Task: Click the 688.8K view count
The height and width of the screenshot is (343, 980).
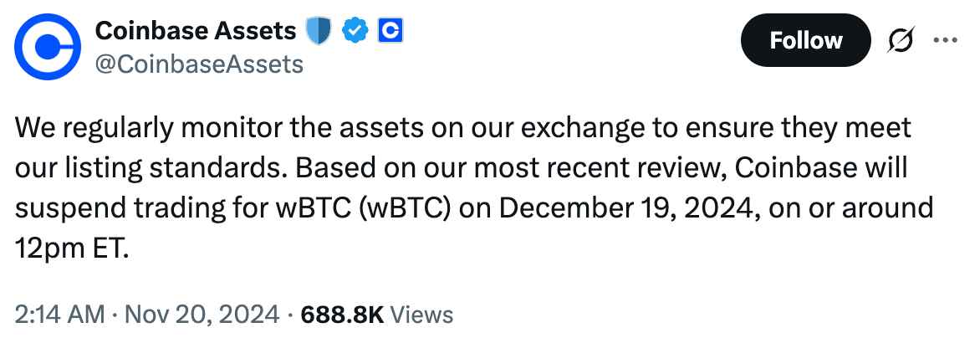Action: point(342,314)
